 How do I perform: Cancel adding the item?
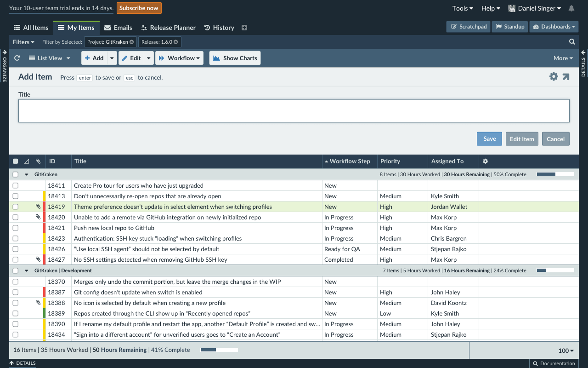pyautogui.click(x=555, y=138)
